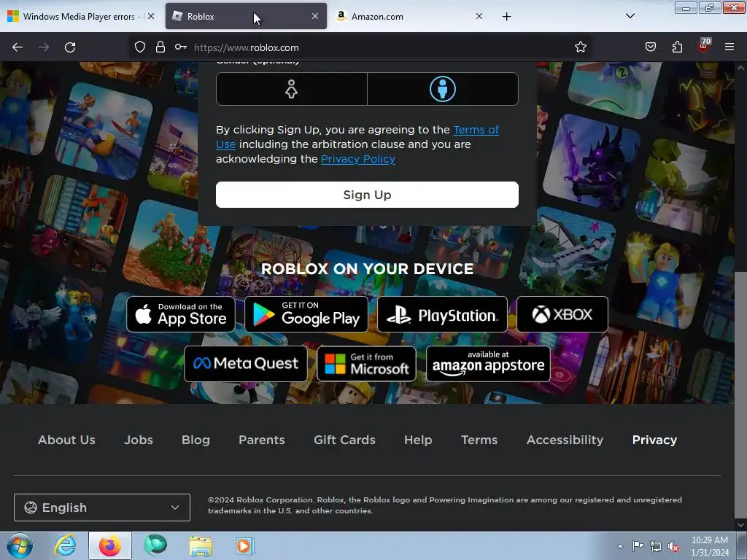The height and width of the screenshot is (560, 747).
Task: Select the Roblox tab
Action: (x=246, y=17)
